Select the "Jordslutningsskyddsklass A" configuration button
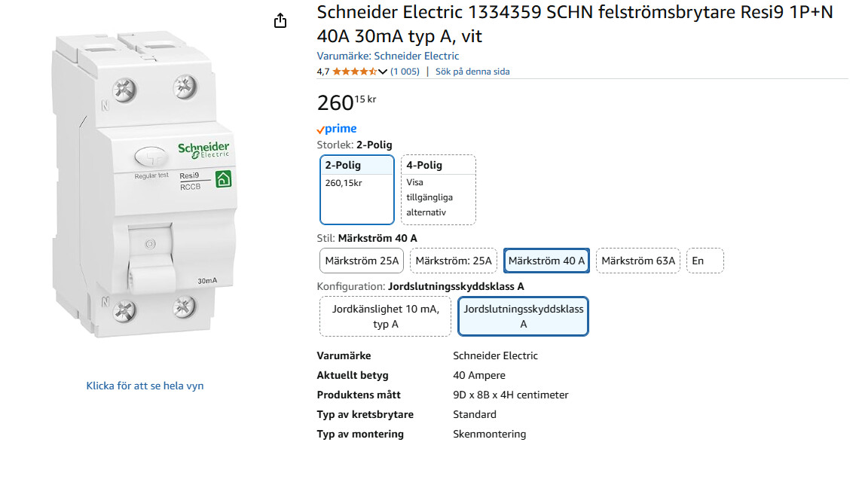The image size is (868, 488). [x=523, y=316]
